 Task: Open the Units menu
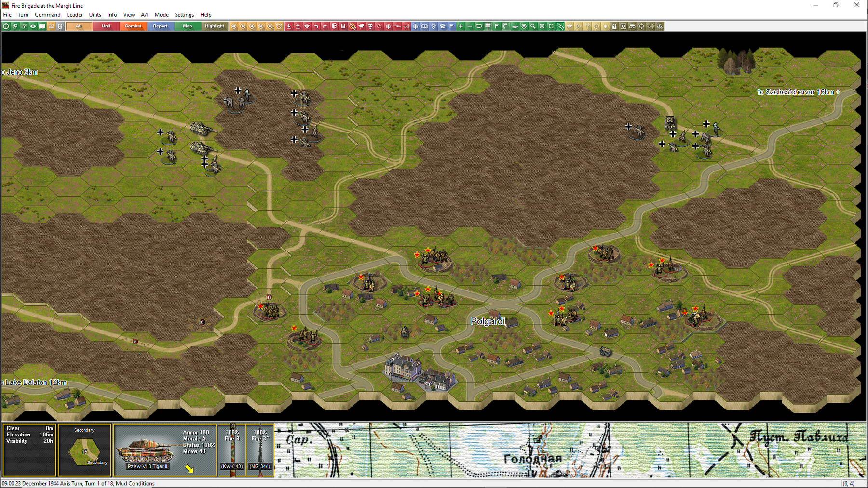coord(95,15)
